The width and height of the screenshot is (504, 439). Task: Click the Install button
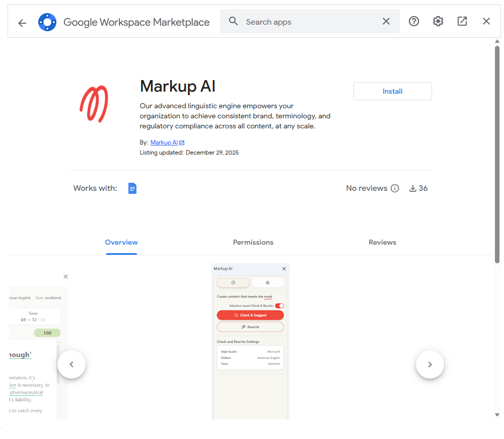click(392, 91)
